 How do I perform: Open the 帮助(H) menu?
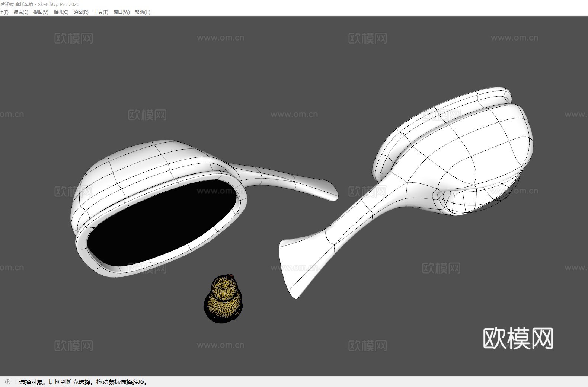143,12
